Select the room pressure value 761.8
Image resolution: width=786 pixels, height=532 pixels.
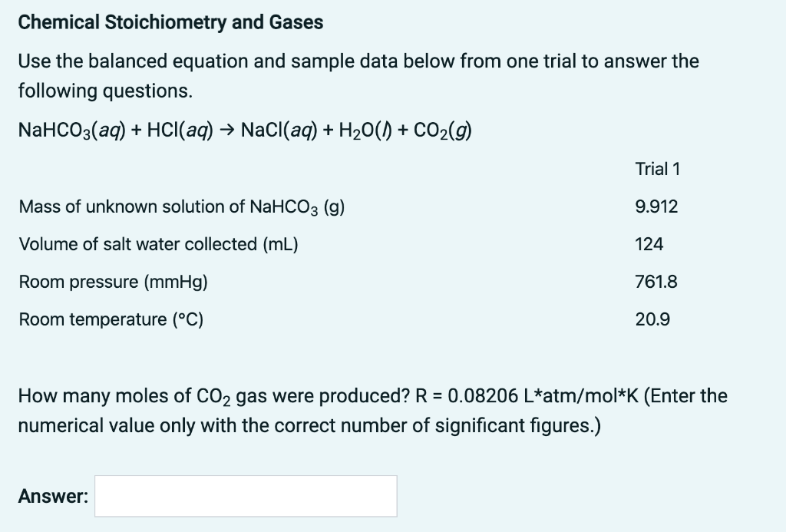656,282
